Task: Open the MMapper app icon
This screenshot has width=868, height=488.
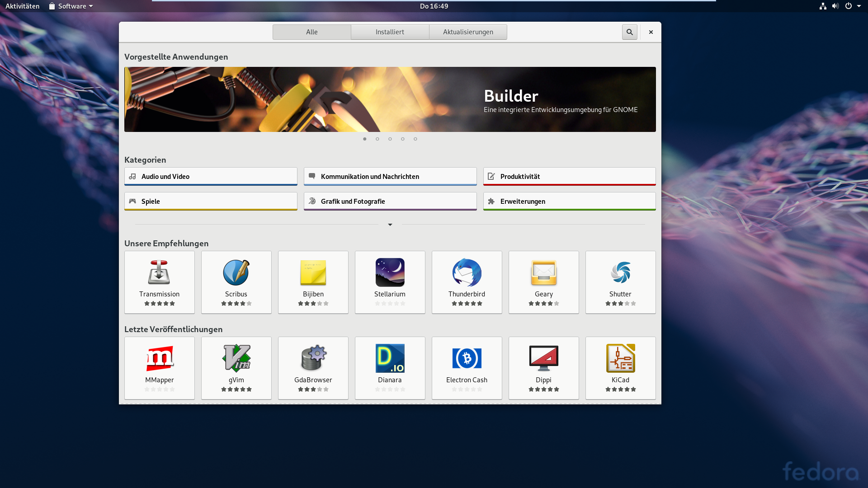Action: click(159, 358)
